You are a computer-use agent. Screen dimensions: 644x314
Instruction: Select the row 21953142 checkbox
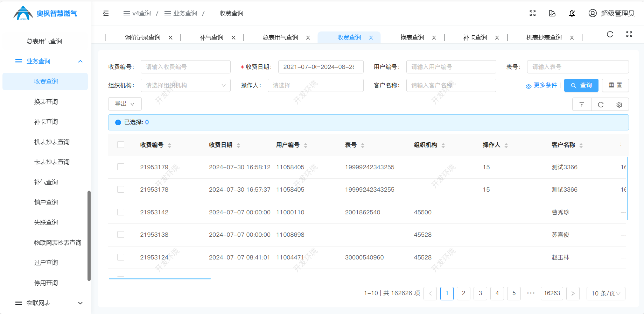tap(121, 212)
